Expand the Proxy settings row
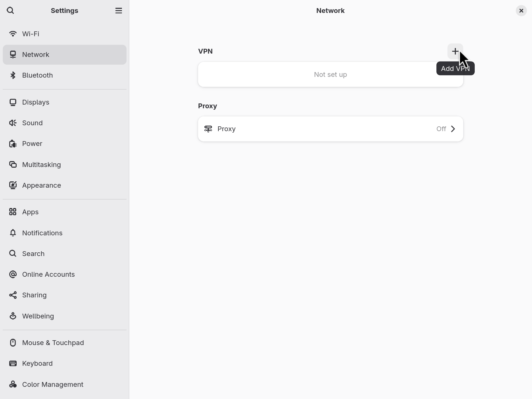 [330, 129]
